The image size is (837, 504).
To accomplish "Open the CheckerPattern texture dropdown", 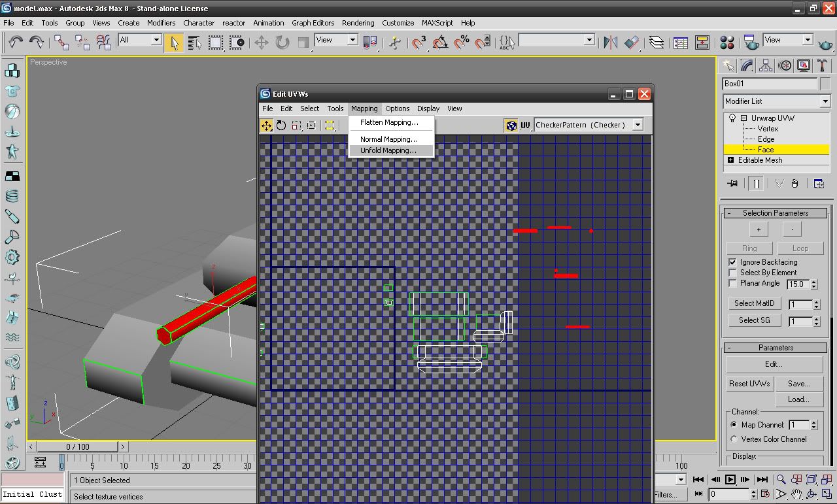I will coord(589,125).
